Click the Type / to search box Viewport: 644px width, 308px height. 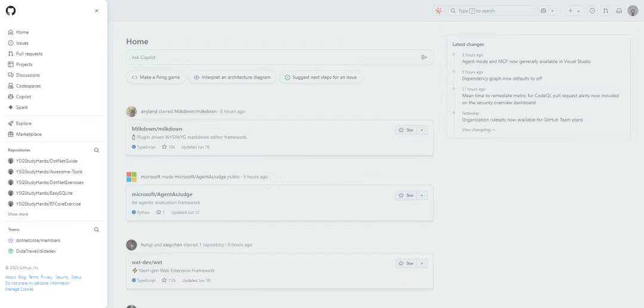point(491,11)
